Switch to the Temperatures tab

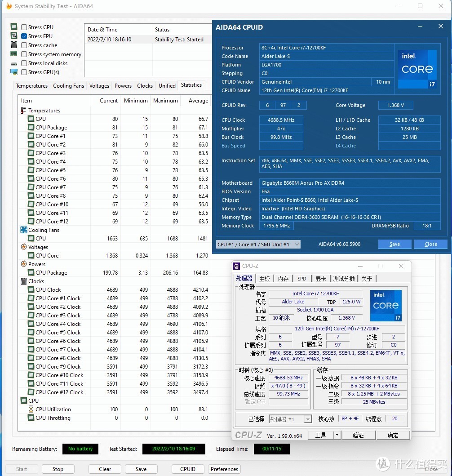coord(31,85)
